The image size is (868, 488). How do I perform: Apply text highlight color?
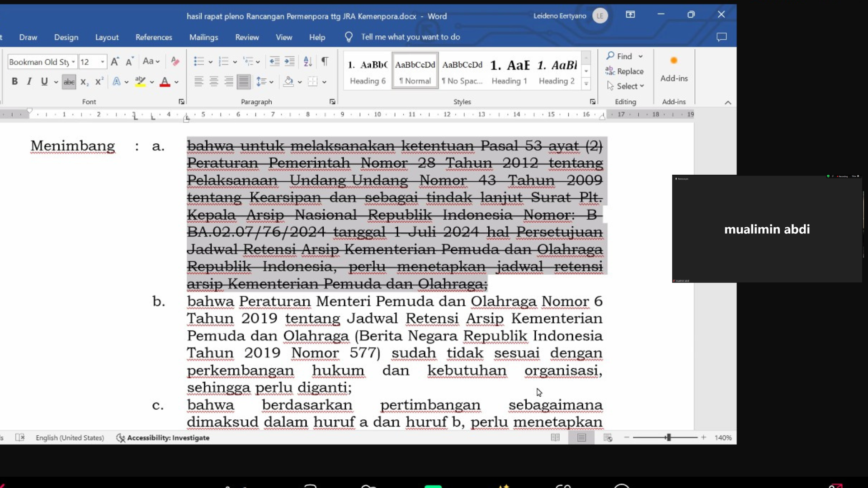(x=141, y=82)
